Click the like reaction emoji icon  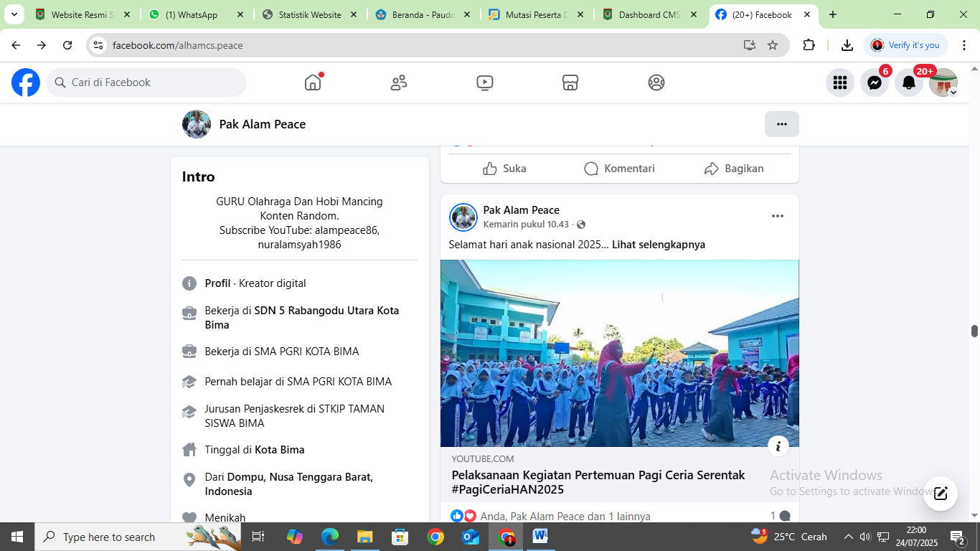(457, 516)
